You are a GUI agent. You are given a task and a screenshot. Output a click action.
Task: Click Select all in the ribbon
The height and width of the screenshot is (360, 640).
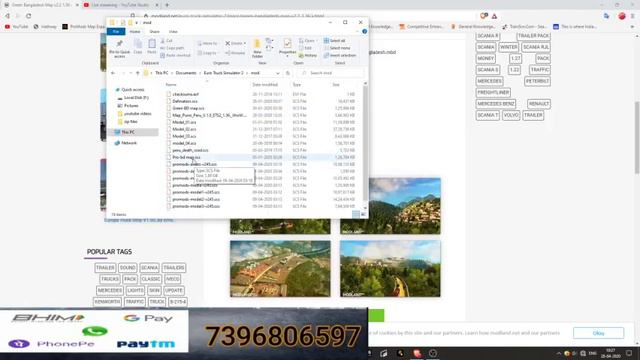[335, 41]
